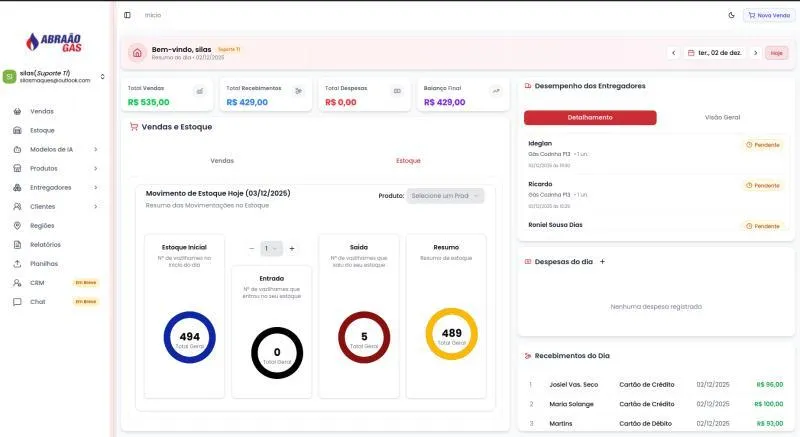Open the date picker ter., 02 de dez.
Image resolution: width=800 pixels, height=437 pixels.
pyautogui.click(x=714, y=53)
